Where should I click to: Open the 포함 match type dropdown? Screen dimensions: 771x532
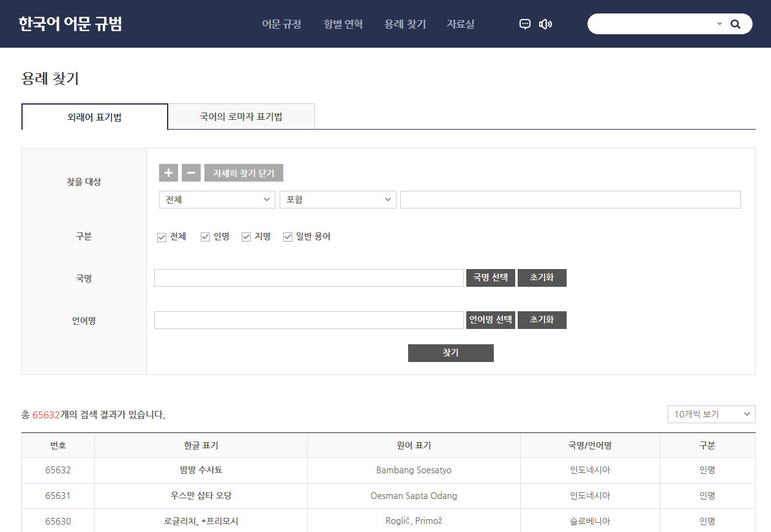tap(337, 200)
